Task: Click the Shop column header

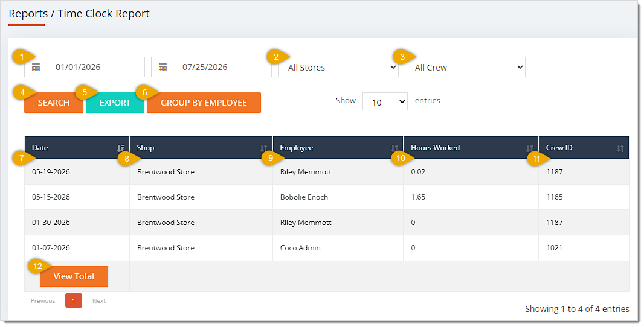Action: [201, 148]
